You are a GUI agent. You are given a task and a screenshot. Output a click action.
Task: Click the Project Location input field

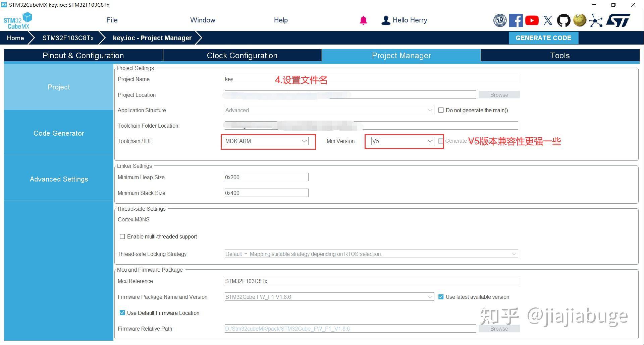pos(350,95)
